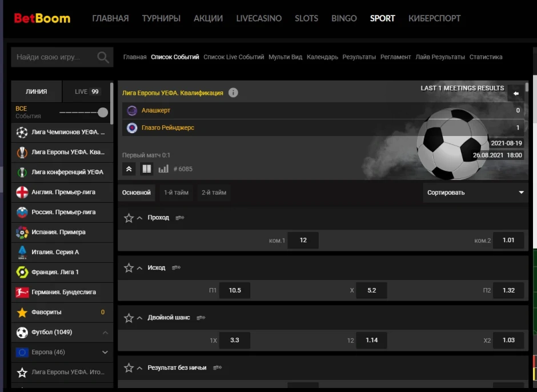The image size is (537, 392).
Task: Star the Двойной шанс market as favorite
Action: [129, 318]
